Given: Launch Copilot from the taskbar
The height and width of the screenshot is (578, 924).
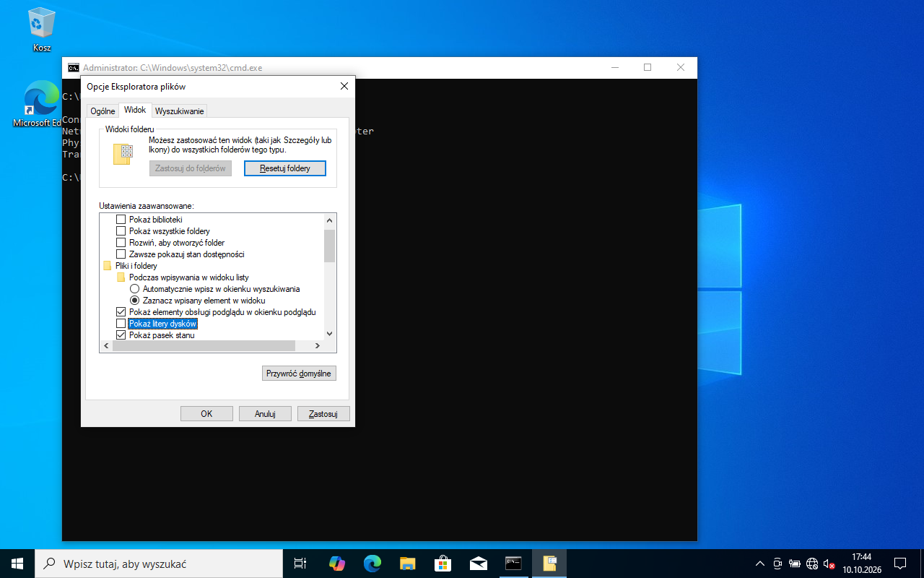Looking at the screenshot, I should 336,564.
